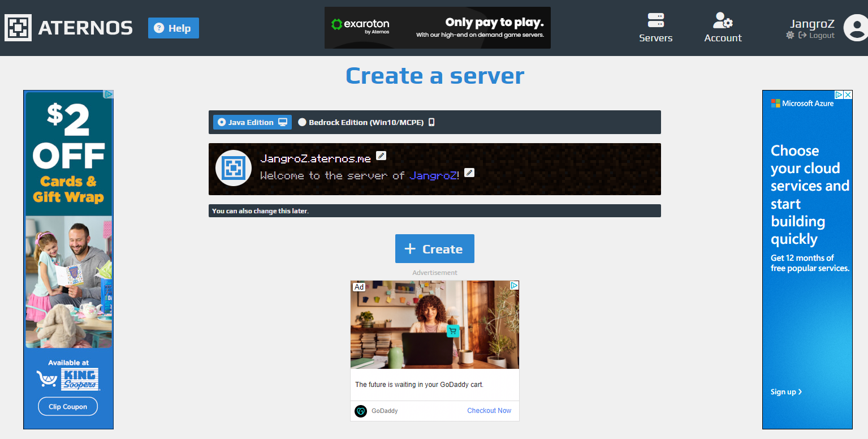Click the monitor icon beside Java Edition
The height and width of the screenshot is (439, 868).
point(282,122)
